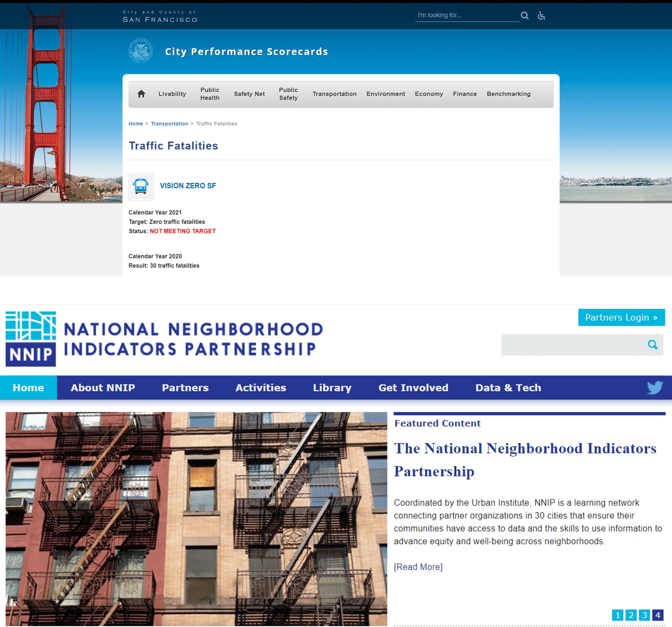Open the Environment menu item
672x627 pixels.
(x=386, y=94)
